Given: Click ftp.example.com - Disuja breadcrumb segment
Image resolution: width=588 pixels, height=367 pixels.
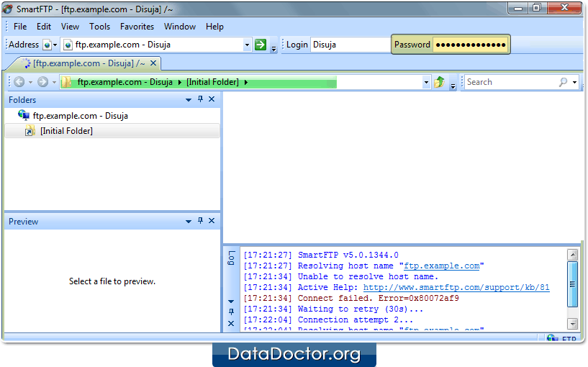Looking at the screenshot, I should click(x=125, y=82).
